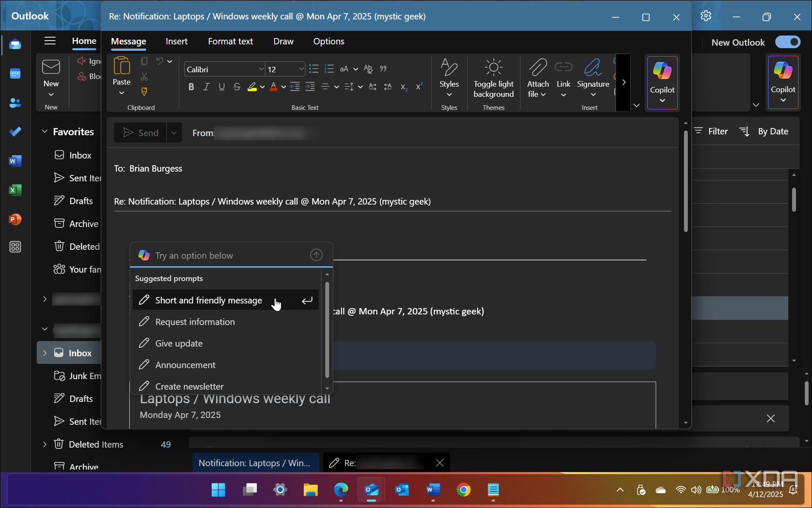Click the Send button
This screenshot has height=508, width=812.
(x=141, y=133)
